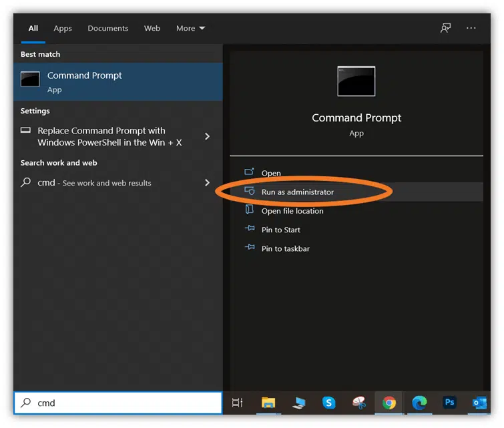Select Pin to taskbar
Image resolution: width=504 pixels, height=428 pixels.
coord(286,248)
